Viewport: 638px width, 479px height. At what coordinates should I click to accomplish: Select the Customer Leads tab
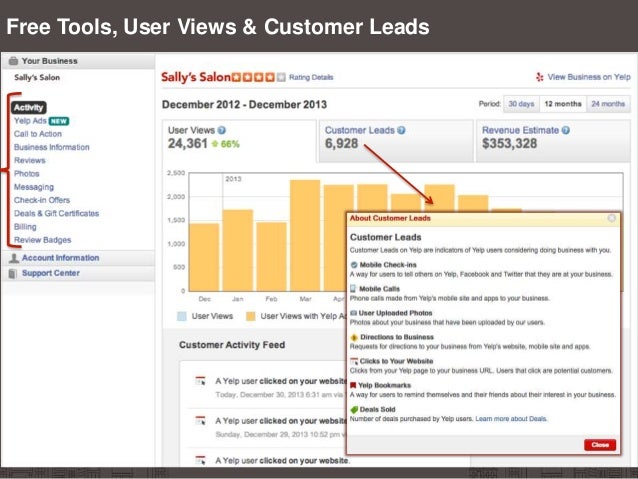396,140
